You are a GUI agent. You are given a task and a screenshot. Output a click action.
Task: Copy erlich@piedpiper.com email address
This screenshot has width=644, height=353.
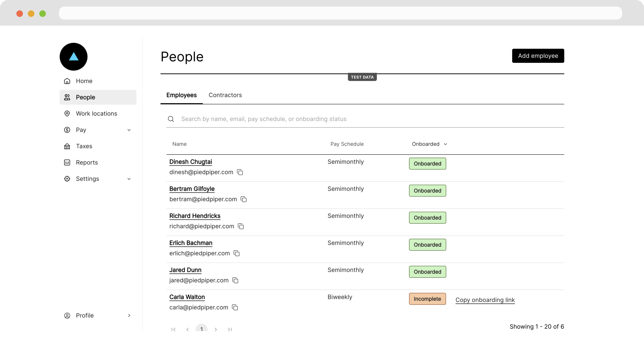(237, 253)
